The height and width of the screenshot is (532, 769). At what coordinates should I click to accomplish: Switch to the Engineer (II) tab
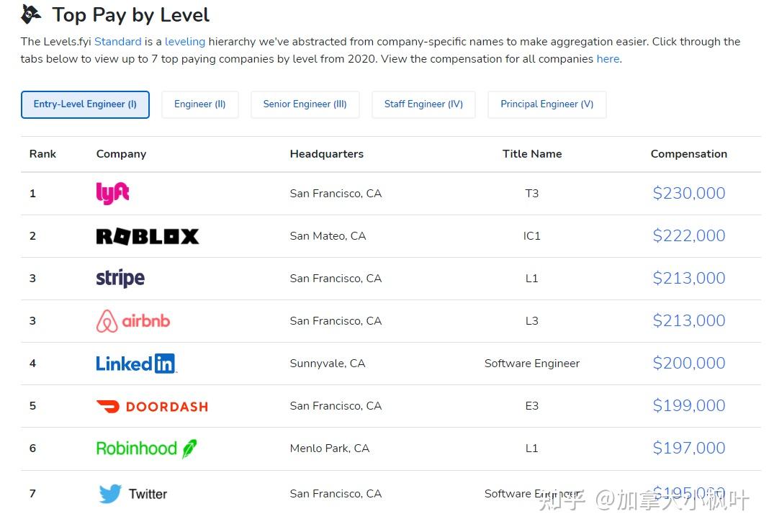199,104
